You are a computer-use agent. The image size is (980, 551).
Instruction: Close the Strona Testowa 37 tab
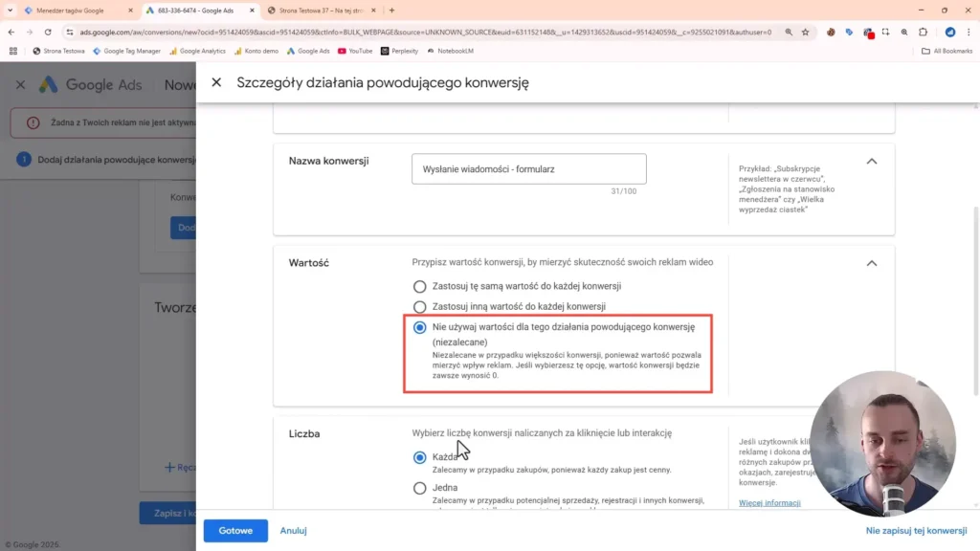pyautogui.click(x=374, y=11)
